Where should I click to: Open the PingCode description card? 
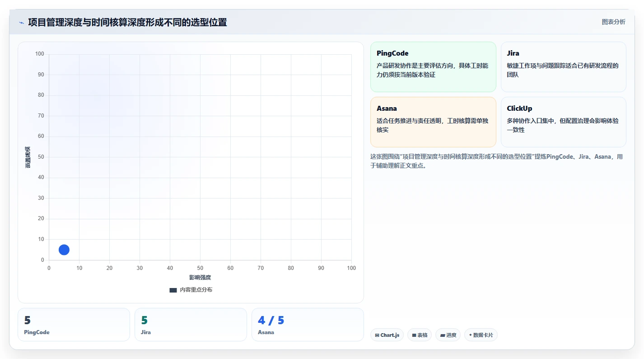pos(433,67)
